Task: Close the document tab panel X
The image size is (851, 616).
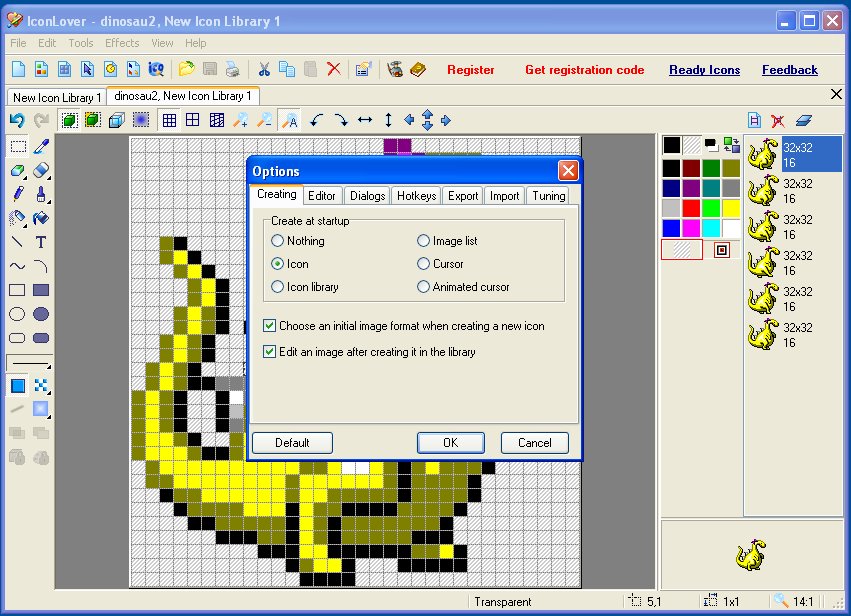Action: pos(836,94)
